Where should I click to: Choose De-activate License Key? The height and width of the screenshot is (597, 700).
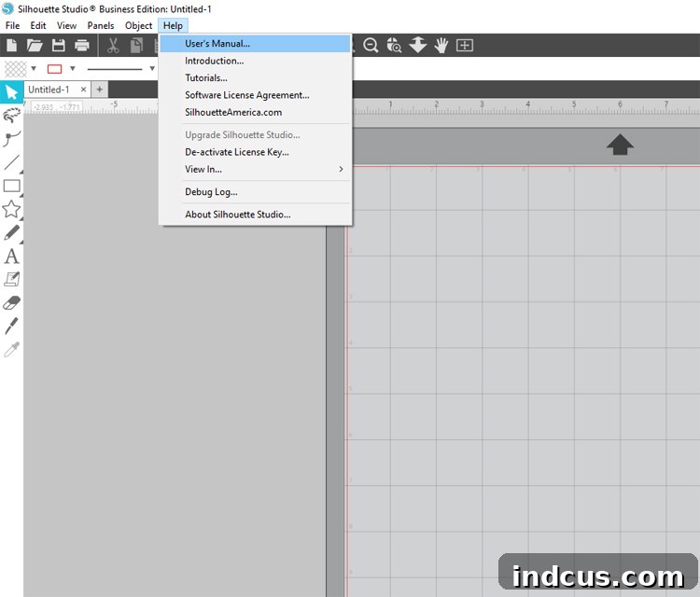coord(256,152)
